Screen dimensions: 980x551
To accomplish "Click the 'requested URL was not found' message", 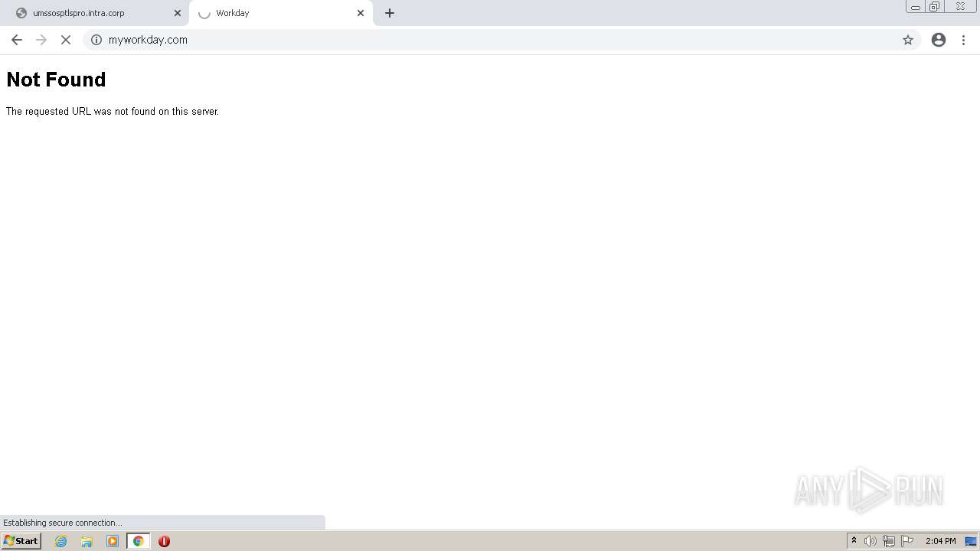I will (113, 112).
